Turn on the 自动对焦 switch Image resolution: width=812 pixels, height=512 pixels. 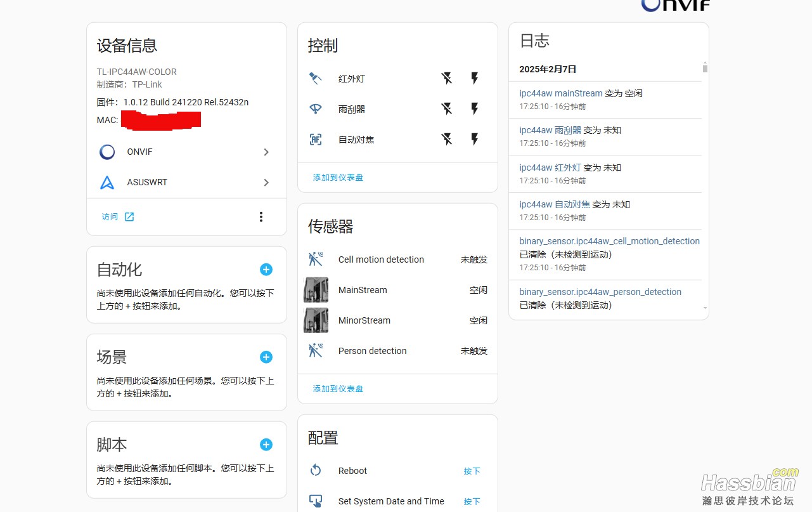[475, 140]
